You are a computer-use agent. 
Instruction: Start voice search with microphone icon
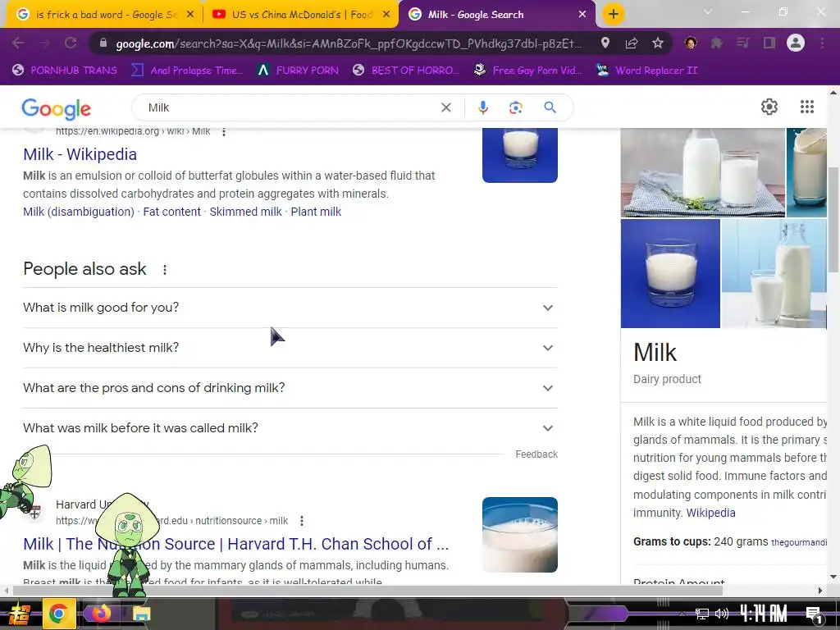coord(482,107)
